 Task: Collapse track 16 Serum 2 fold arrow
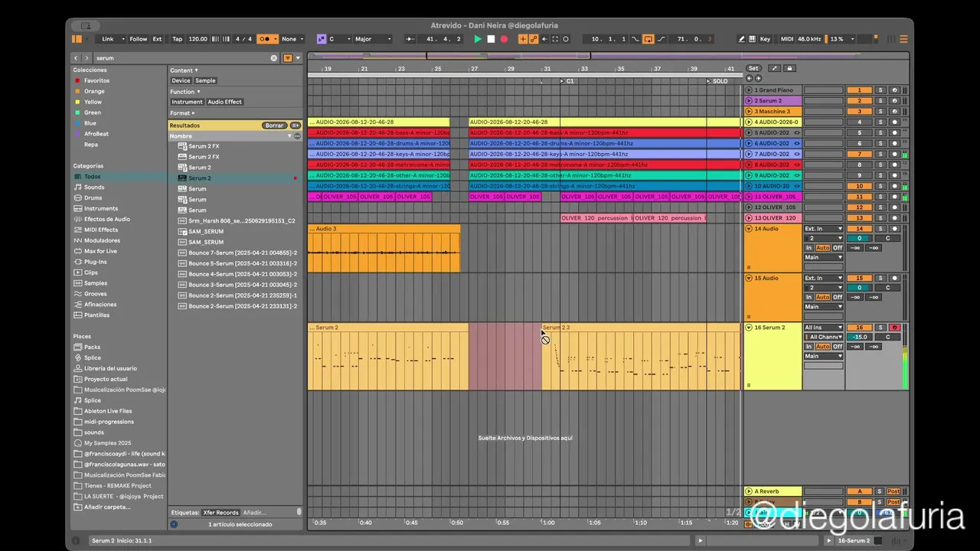coord(749,328)
